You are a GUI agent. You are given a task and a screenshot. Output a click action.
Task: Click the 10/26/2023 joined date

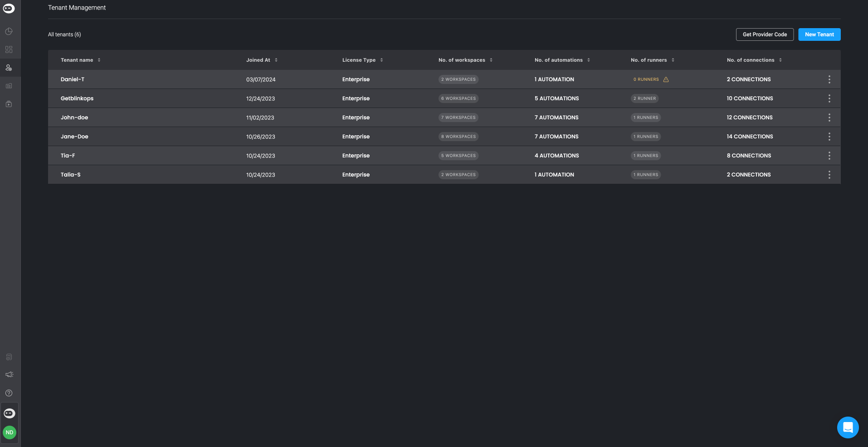click(x=260, y=137)
